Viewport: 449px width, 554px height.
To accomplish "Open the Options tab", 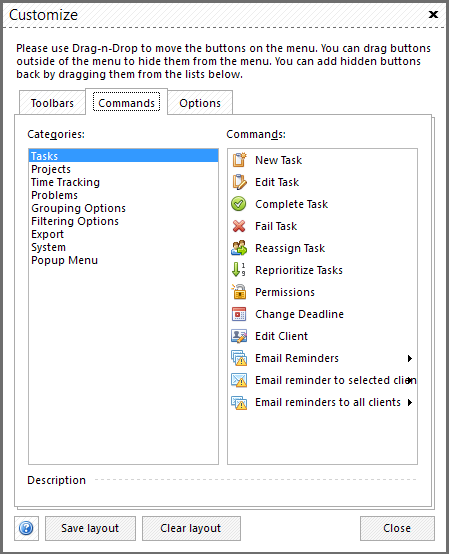I will (200, 103).
